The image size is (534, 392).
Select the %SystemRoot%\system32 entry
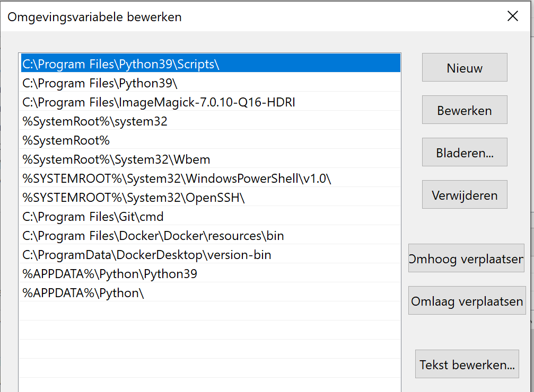95,121
